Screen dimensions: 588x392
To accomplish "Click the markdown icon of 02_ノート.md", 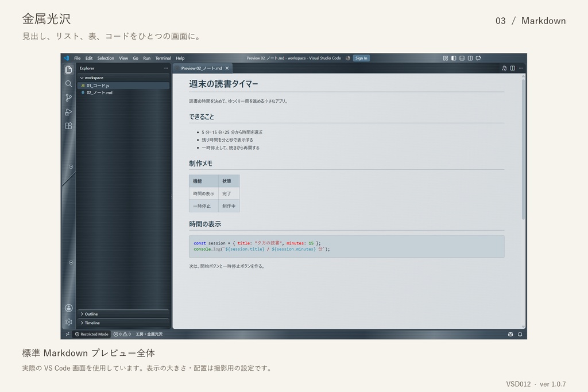I will tap(83, 92).
